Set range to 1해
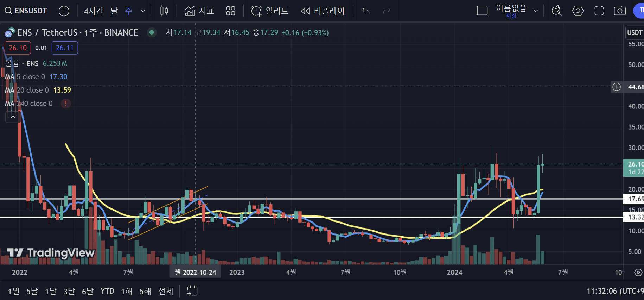This screenshot has height=300, width=644. click(x=127, y=291)
